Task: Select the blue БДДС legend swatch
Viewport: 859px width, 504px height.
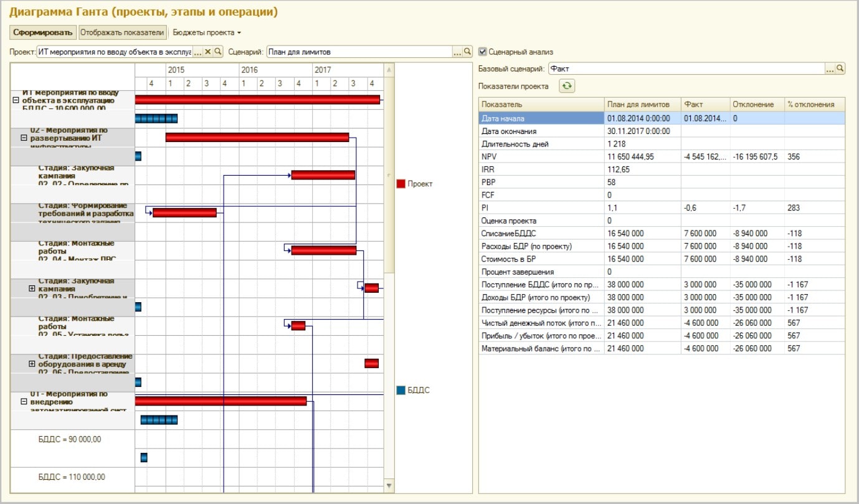Action: [401, 391]
